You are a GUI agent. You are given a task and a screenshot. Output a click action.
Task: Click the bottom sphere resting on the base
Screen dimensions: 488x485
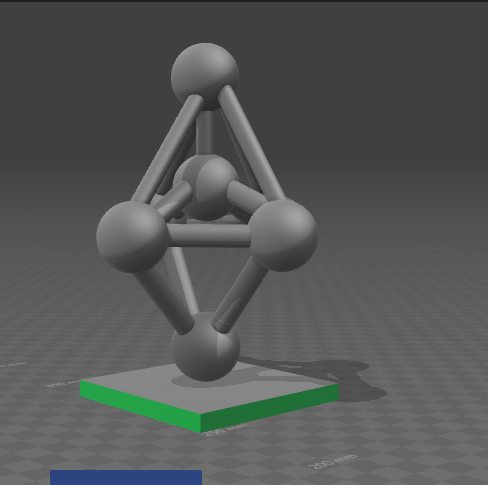(x=205, y=347)
